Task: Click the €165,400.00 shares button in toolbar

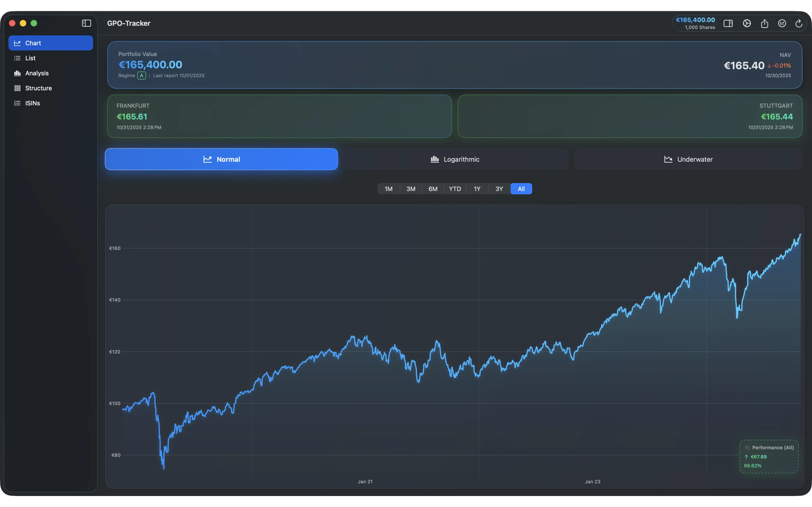Action: pyautogui.click(x=696, y=23)
